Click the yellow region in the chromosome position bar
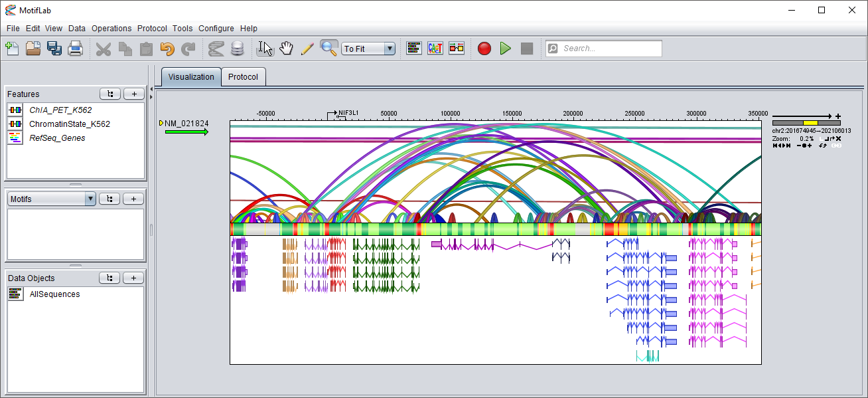 point(810,123)
